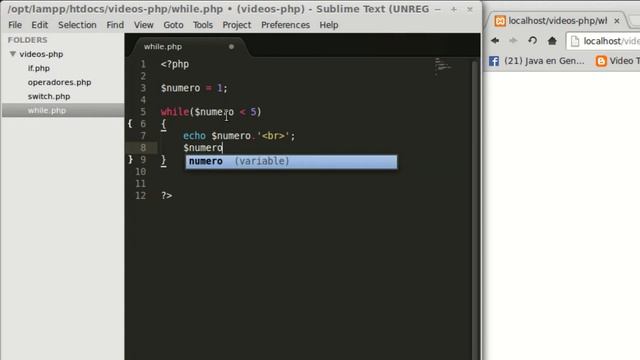Screen dimensions: 640x360
Task: Open the Tools menu
Action: 203,25
